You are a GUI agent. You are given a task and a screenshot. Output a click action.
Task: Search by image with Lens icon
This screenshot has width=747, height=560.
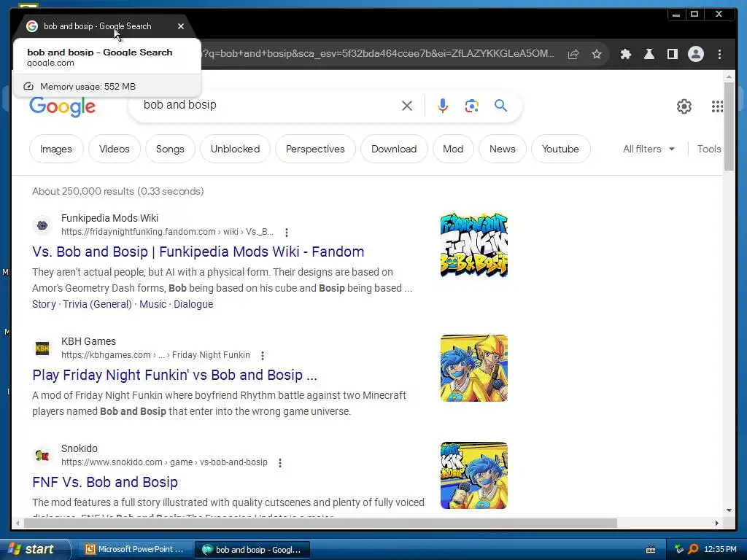click(x=472, y=106)
